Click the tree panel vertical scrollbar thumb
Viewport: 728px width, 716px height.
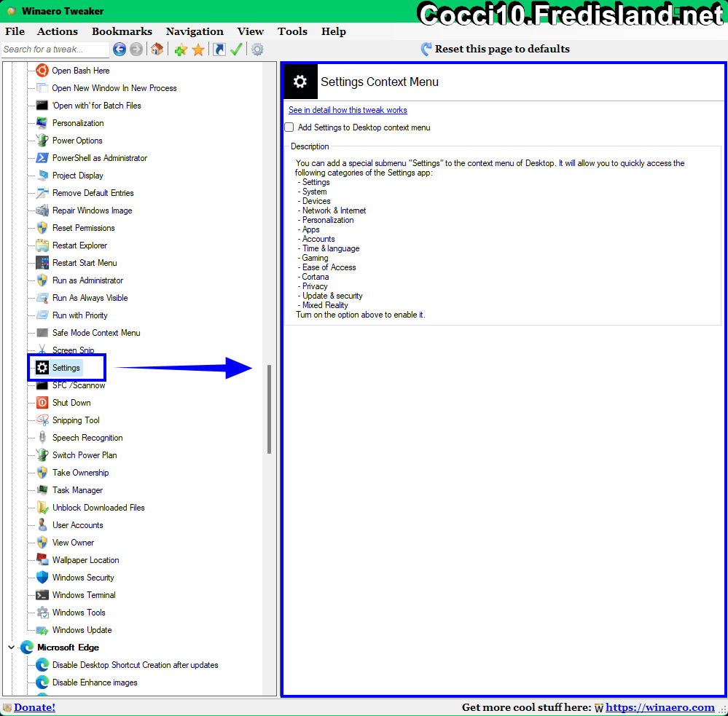coord(270,409)
